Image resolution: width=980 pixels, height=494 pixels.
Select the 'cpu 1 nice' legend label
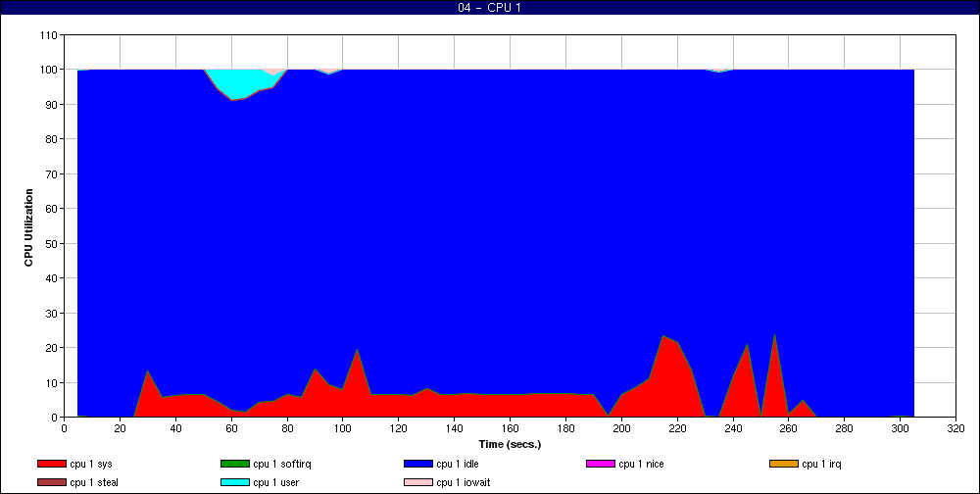641,464
